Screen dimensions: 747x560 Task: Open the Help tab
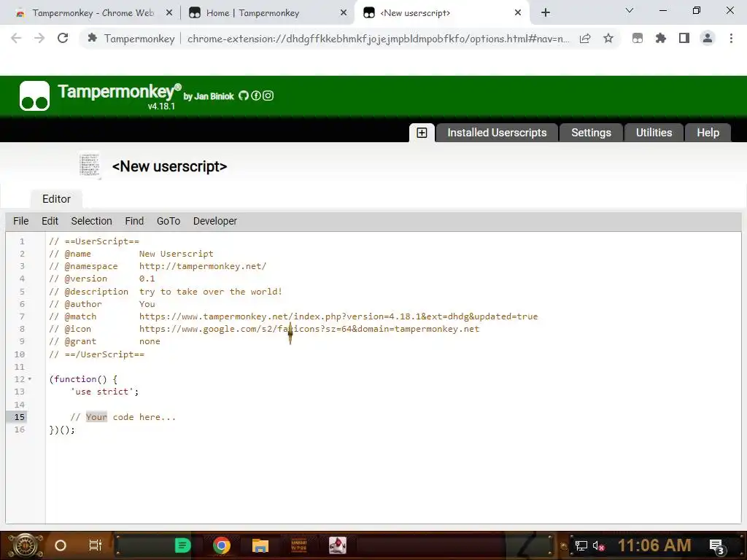point(708,133)
